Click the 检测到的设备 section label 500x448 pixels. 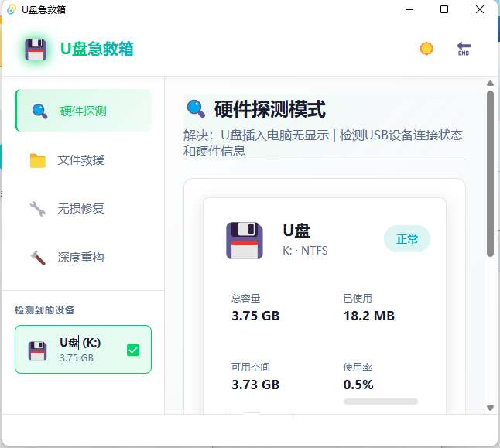click(x=45, y=310)
